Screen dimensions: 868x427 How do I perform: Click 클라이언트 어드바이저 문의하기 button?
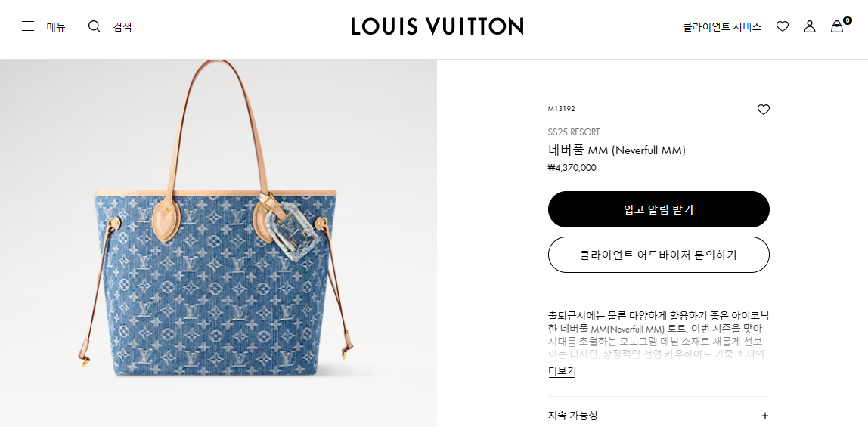pos(659,255)
